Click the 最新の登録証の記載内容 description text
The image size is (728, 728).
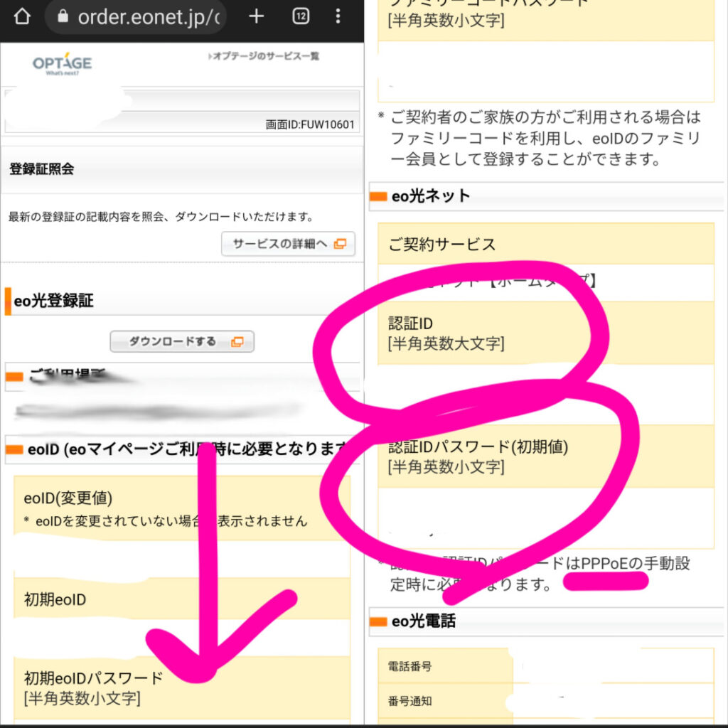[x=161, y=217]
